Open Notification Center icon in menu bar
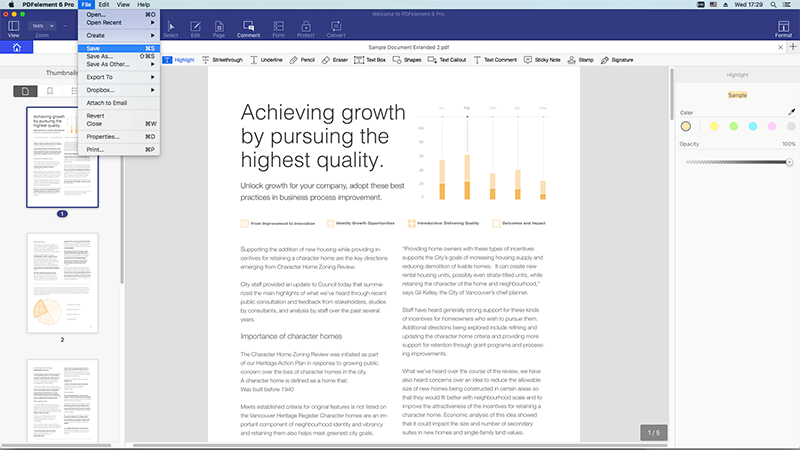The height and width of the screenshot is (450, 800). [x=787, y=5]
